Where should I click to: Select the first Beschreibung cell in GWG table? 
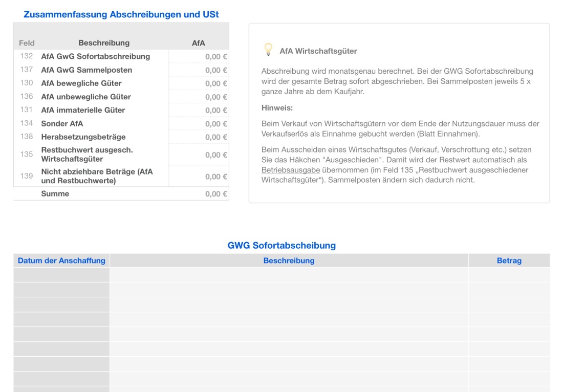pyautogui.click(x=289, y=275)
